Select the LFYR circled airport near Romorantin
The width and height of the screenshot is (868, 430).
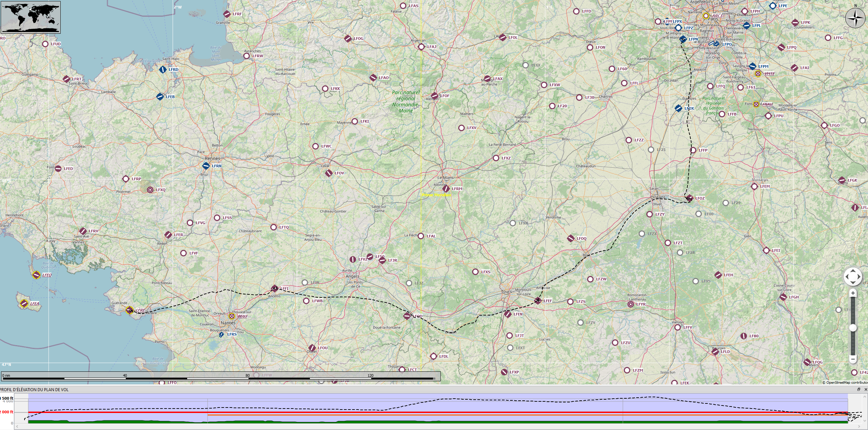point(631,304)
